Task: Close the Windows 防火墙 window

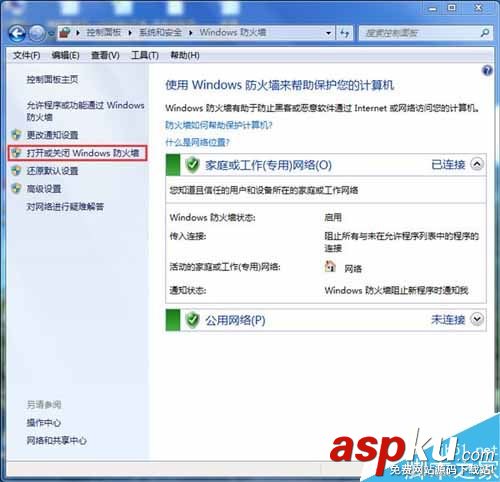Action: pyautogui.click(x=479, y=8)
